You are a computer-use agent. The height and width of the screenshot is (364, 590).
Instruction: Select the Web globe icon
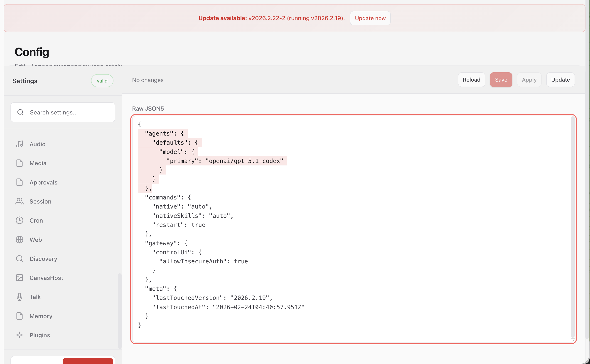pyautogui.click(x=20, y=240)
